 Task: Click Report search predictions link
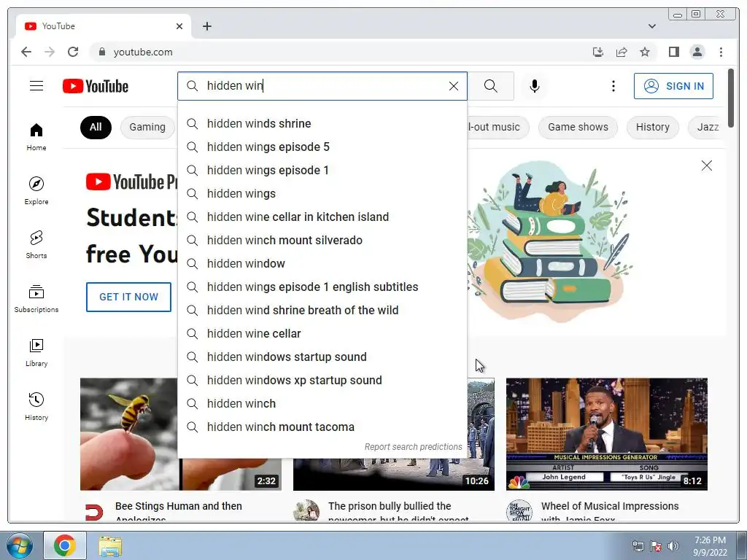[413, 447]
